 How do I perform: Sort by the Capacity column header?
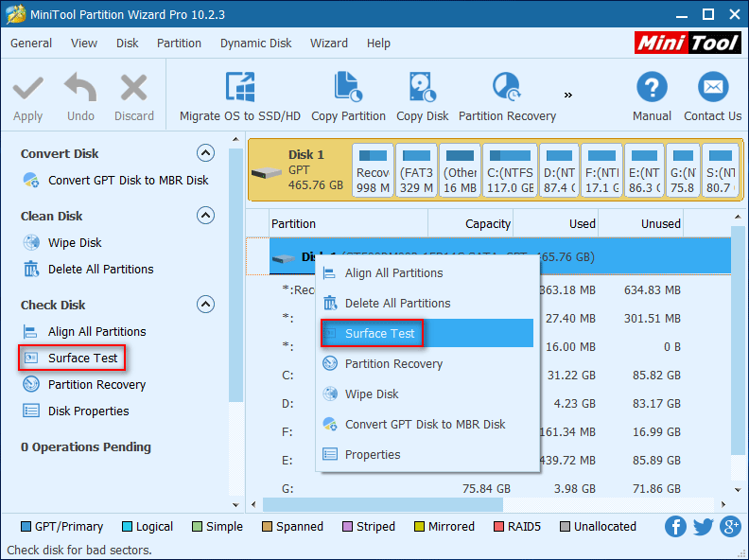click(471, 223)
